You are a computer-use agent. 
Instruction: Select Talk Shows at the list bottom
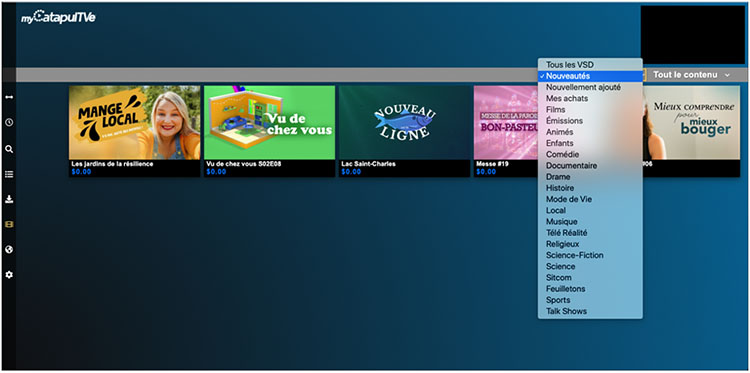pos(566,311)
